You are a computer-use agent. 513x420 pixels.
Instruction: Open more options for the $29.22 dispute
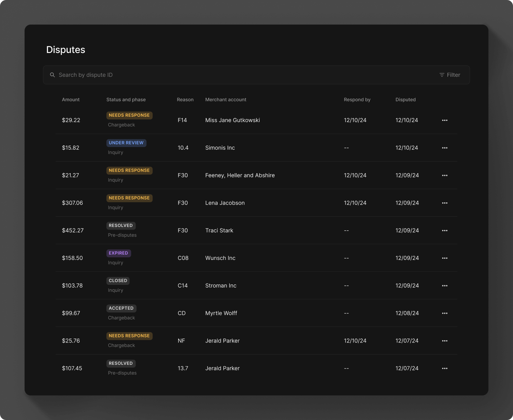pos(445,120)
